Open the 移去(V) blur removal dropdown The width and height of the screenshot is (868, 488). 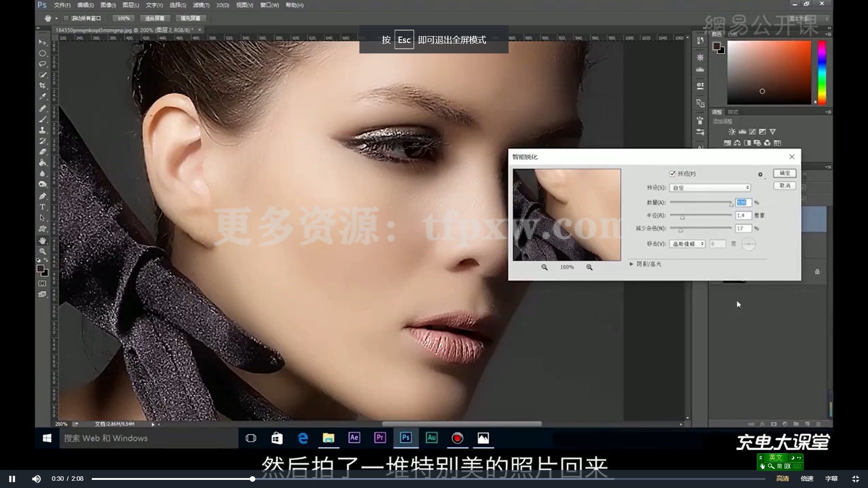pyautogui.click(x=687, y=244)
